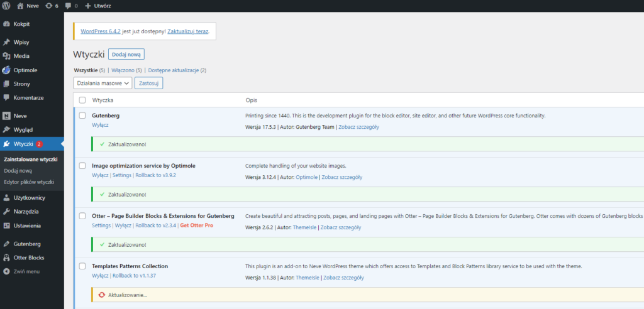644x309 pixels.
Task: Open Neve theme sidebar icon
Action: [x=6, y=116]
